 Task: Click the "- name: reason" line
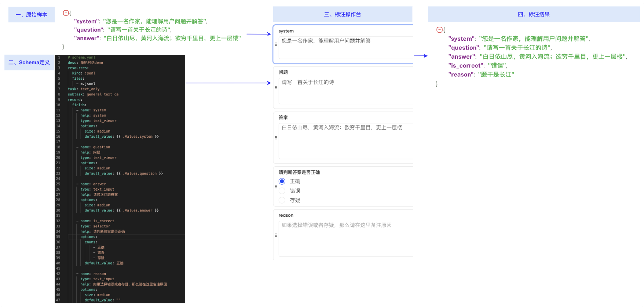coord(91,274)
